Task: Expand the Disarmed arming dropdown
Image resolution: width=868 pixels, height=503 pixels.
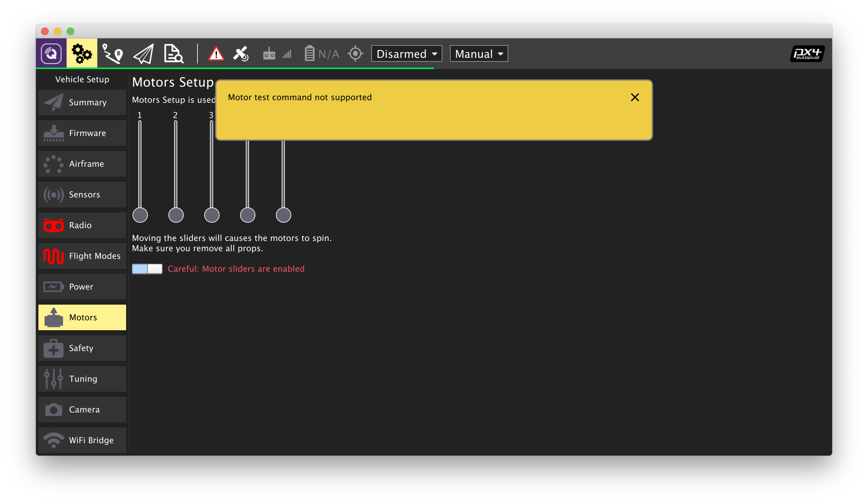Action: (x=406, y=54)
